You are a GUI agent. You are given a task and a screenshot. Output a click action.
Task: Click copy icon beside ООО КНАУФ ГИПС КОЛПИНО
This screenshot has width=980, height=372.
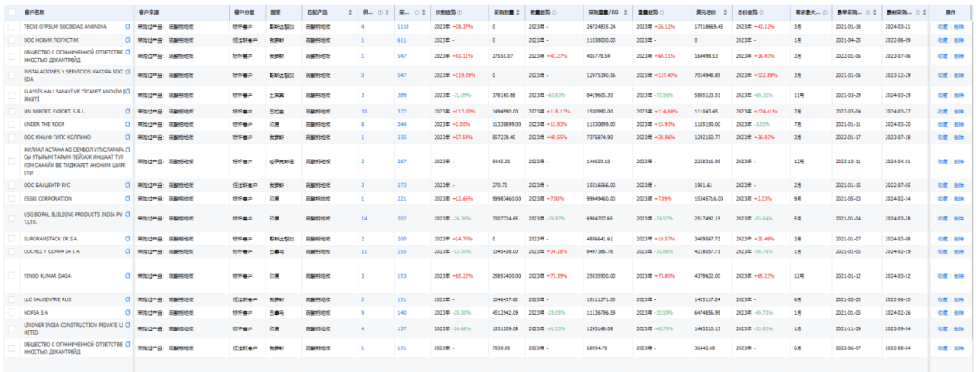pyautogui.click(x=128, y=137)
